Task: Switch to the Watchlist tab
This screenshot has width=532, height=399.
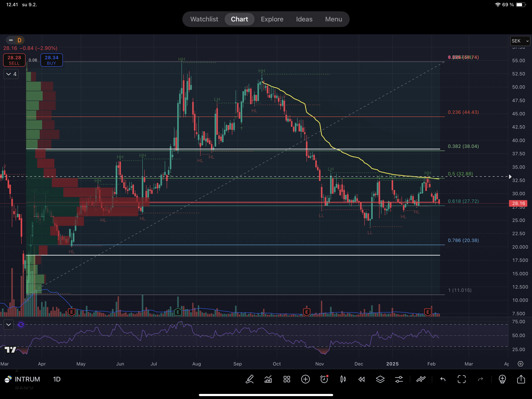Action: [204, 19]
